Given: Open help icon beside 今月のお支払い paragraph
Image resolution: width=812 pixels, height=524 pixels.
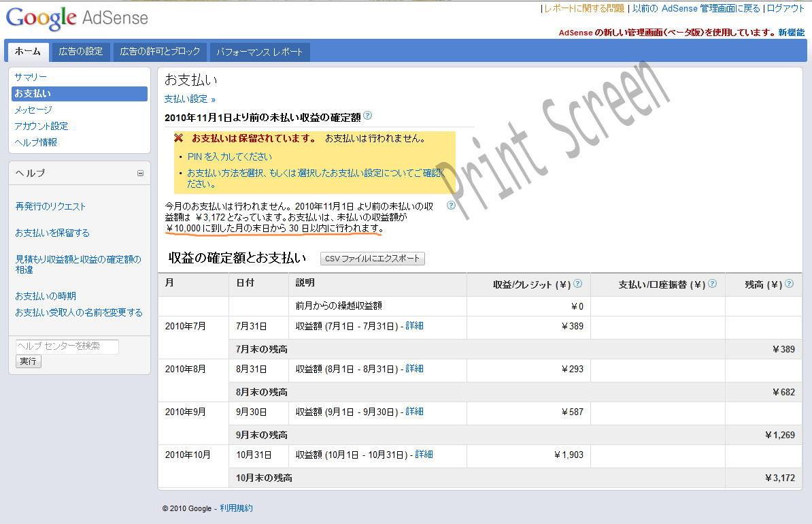Looking at the screenshot, I should point(451,206).
